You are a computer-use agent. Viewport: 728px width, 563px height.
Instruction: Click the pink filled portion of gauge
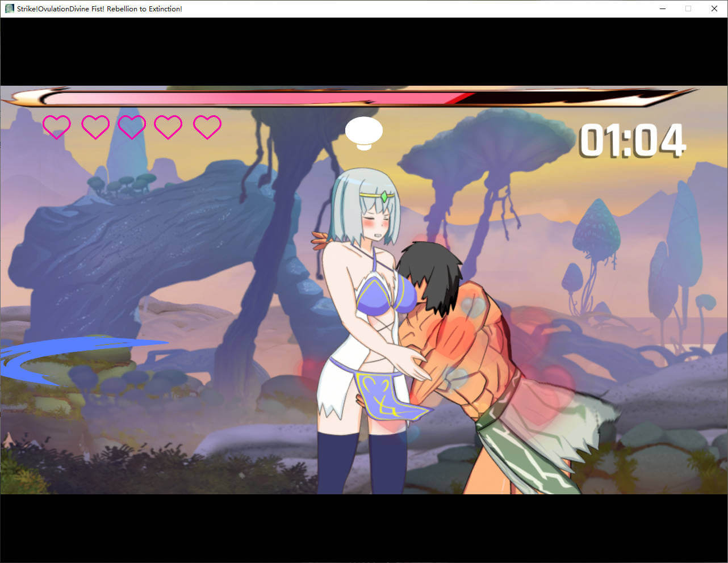click(256, 98)
